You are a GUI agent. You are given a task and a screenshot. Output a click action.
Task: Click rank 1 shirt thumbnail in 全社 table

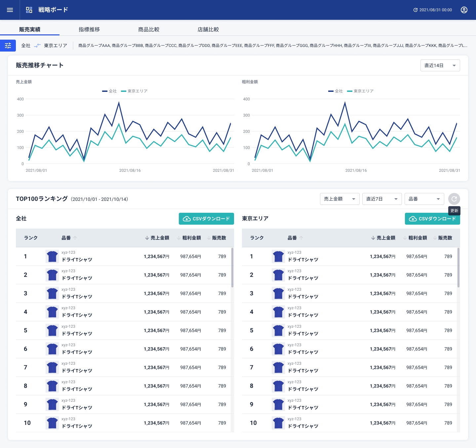click(52, 256)
